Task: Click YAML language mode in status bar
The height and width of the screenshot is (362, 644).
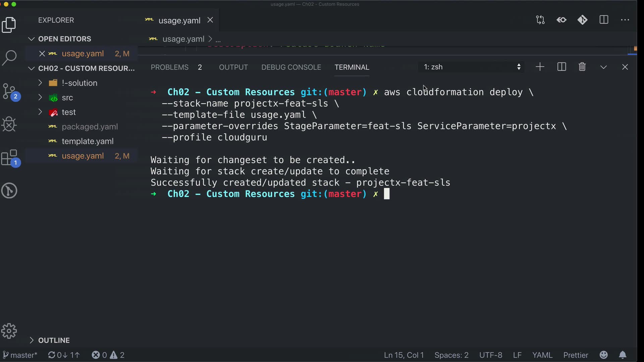Action: pos(542,355)
